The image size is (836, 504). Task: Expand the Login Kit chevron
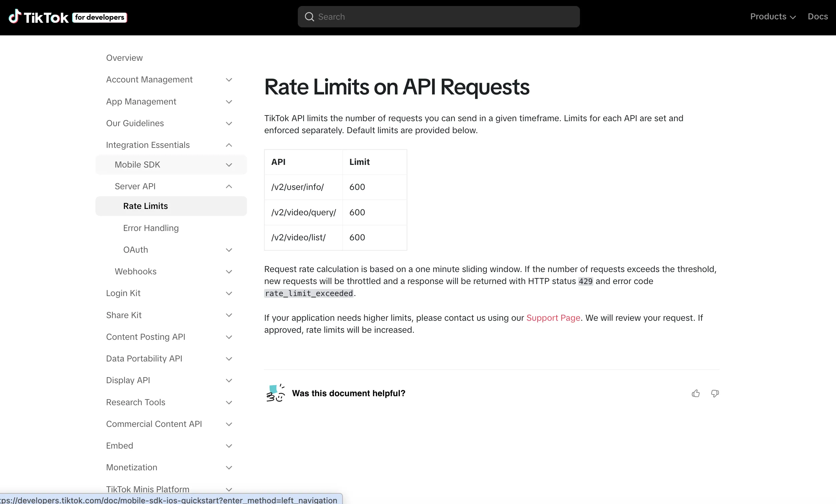point(229,293)
